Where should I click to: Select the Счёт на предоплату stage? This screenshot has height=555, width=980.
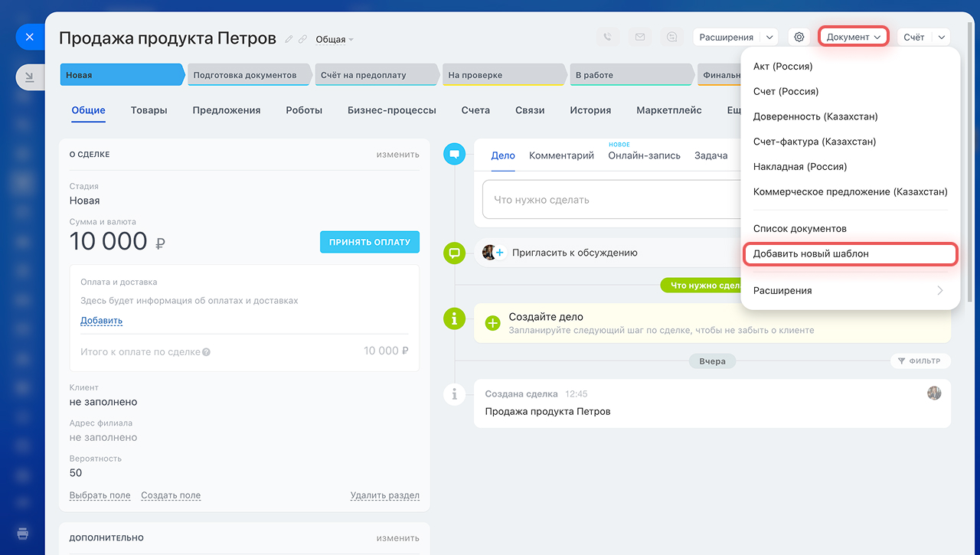tap(377, 75)
